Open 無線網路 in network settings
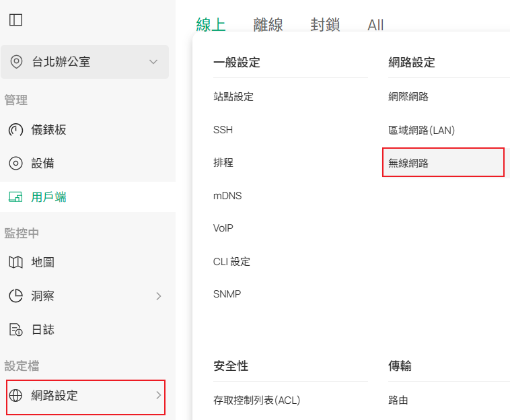Image resolution: width=510 pixels, height=420 pixels. (408, 163)
